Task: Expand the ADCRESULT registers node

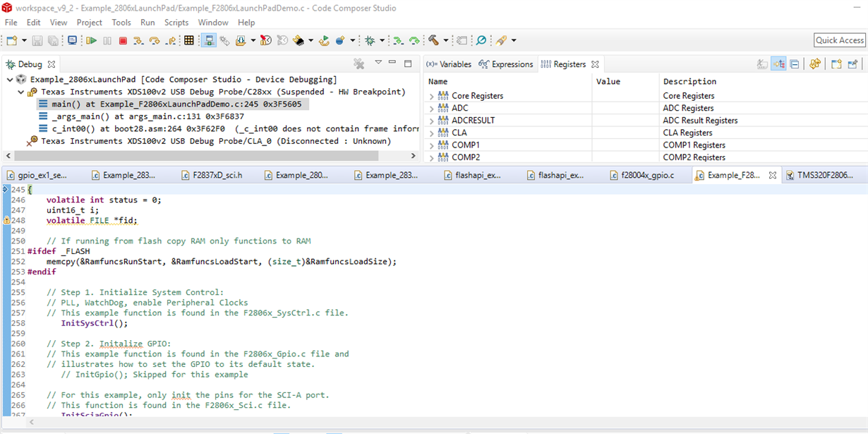Action: pos(432,121)
